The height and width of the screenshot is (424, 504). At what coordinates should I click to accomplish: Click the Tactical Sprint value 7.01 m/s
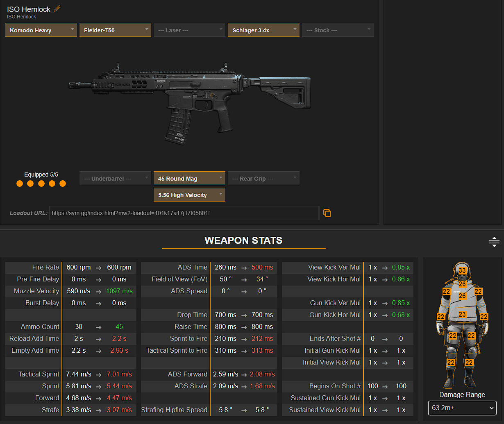119,374
